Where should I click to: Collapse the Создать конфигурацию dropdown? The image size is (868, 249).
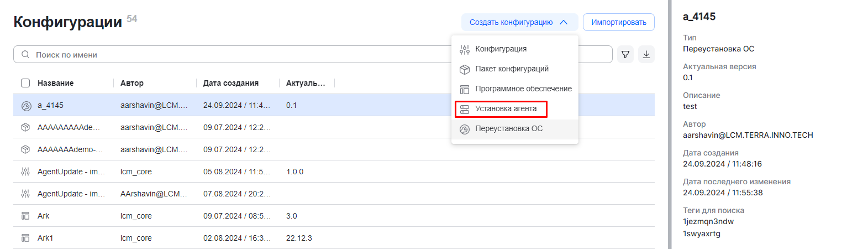pos(519,22)
